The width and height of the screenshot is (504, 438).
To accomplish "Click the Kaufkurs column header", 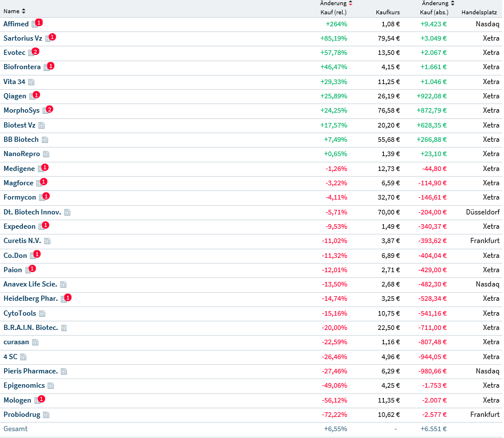I will click(387, 12).
